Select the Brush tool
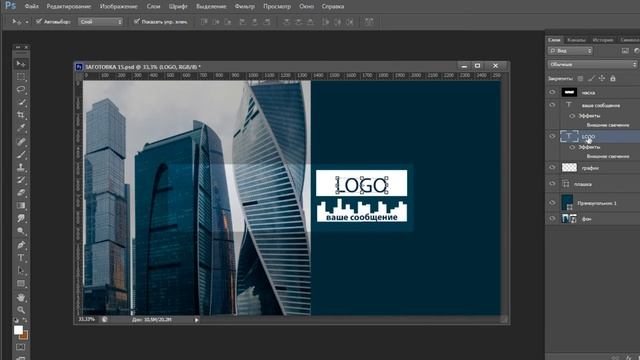Image resolution: width=640 pixels, height=360 pixels. pos(20,155)
